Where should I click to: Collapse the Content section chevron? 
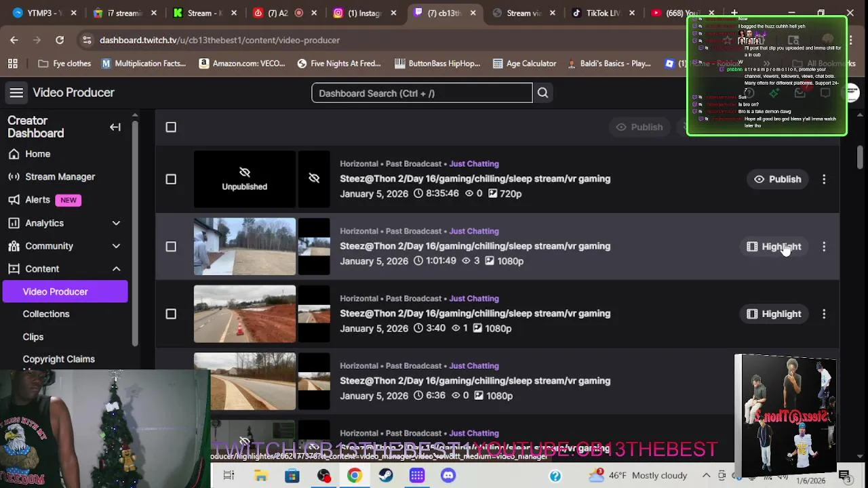(116, 269)
